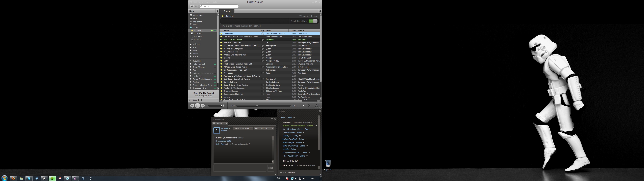
Task: Toggle offline sync for Prodigy playlist
Action: [x=215, y=82]
